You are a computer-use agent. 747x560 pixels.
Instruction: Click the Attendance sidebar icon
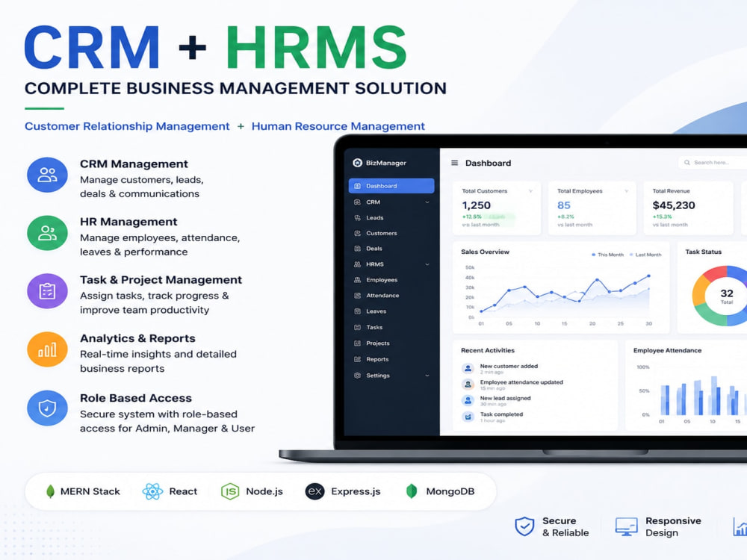(x=357, y=296)
